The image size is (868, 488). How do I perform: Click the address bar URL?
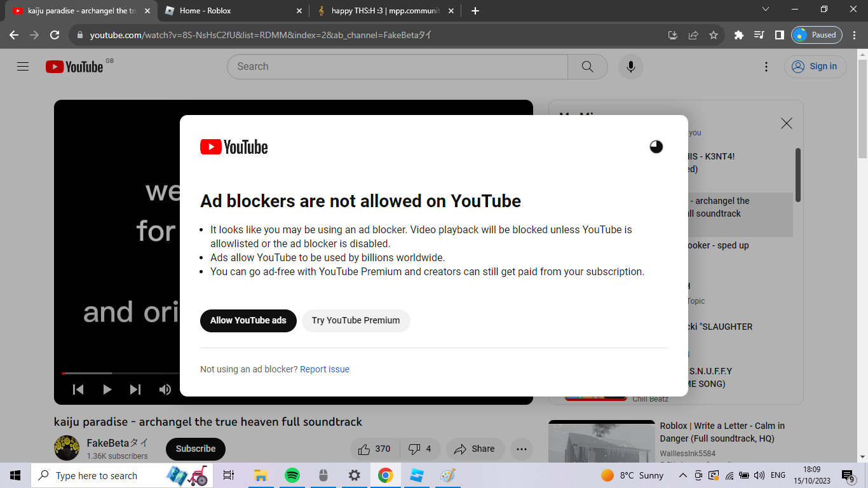[x=261, y=35]
